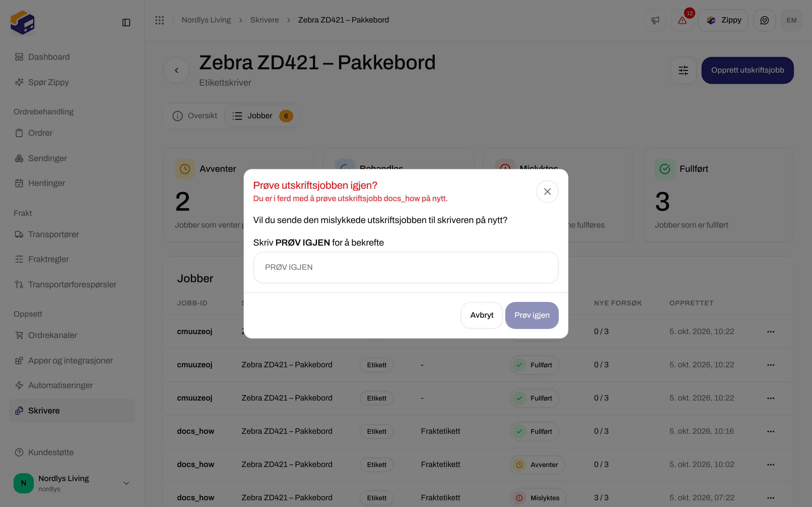
Task: Toggle the sidebar collapse icon
Action: 126,23
